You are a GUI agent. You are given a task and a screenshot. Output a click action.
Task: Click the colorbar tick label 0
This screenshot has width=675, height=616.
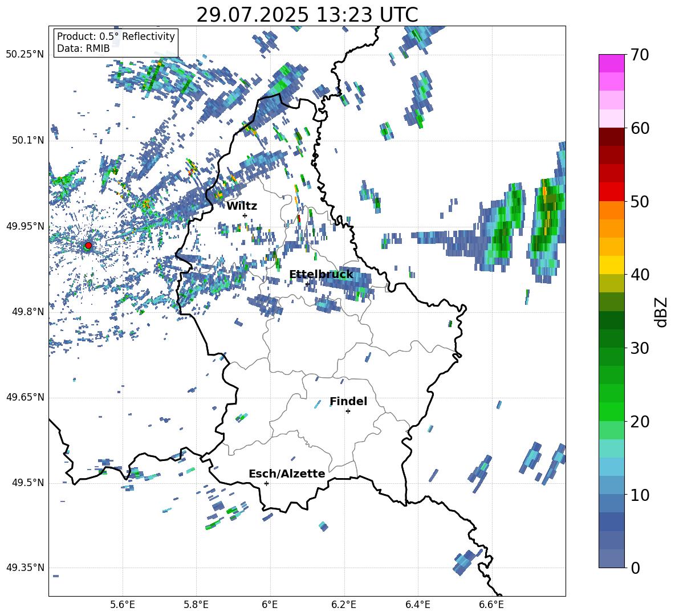[x=635, y=568]
